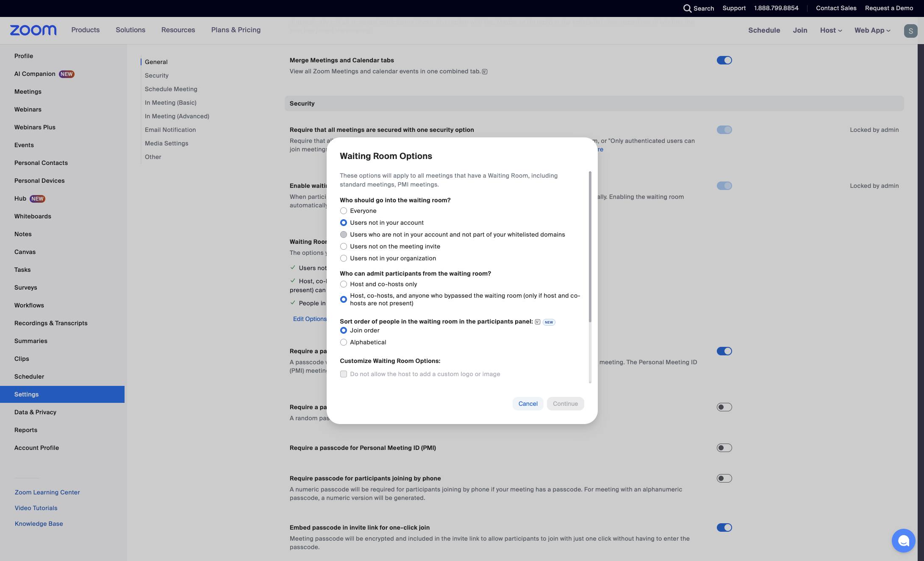Select Users not in your organization
The height and width of the screenshot is (561, 924).
(344, 258)
